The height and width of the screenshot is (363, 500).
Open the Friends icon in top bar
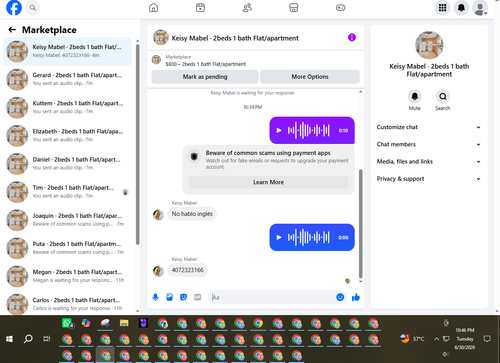[247, 8]
